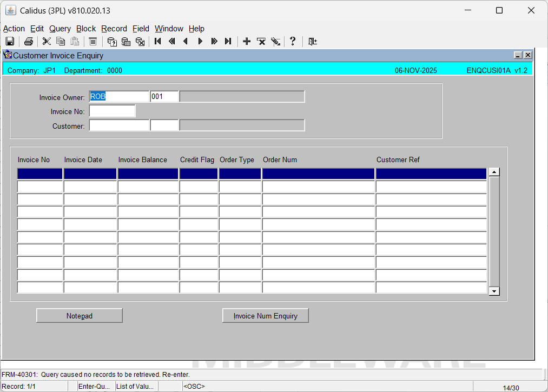Open the Record menu
The height and width of the screenshot is (392, 548).
point(114,29)
